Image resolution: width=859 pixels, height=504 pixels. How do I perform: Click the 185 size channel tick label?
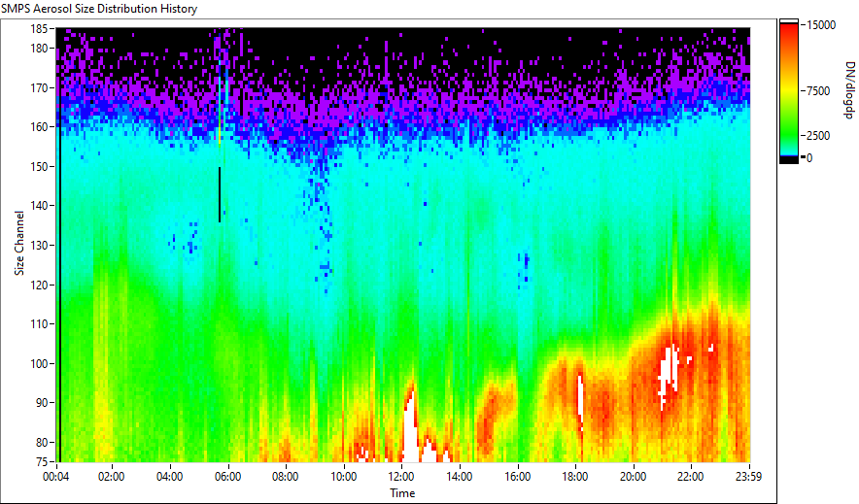pos(39,28)
